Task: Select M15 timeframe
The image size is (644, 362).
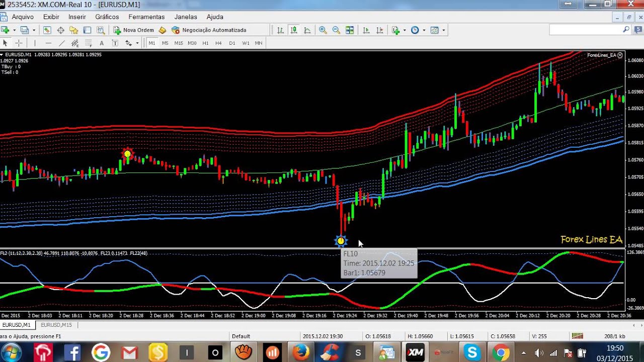Action: (179, 43)
